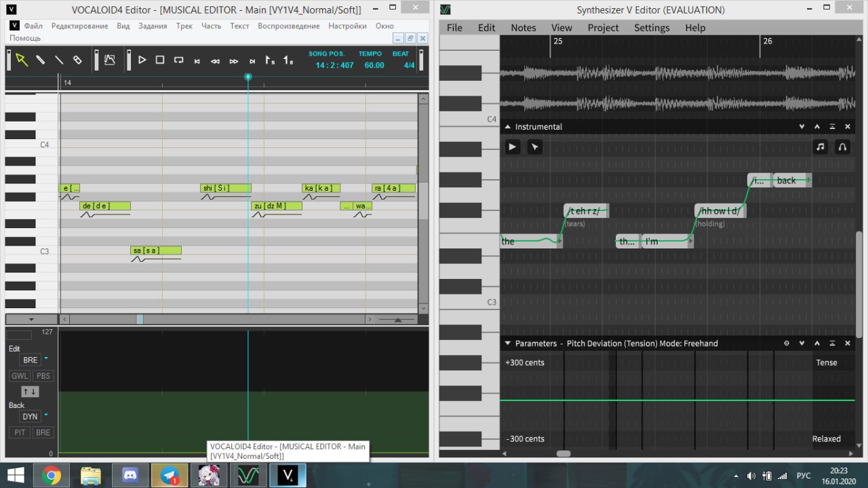
Task: Select the note 'de [ d e ]'
Action: 105,206
